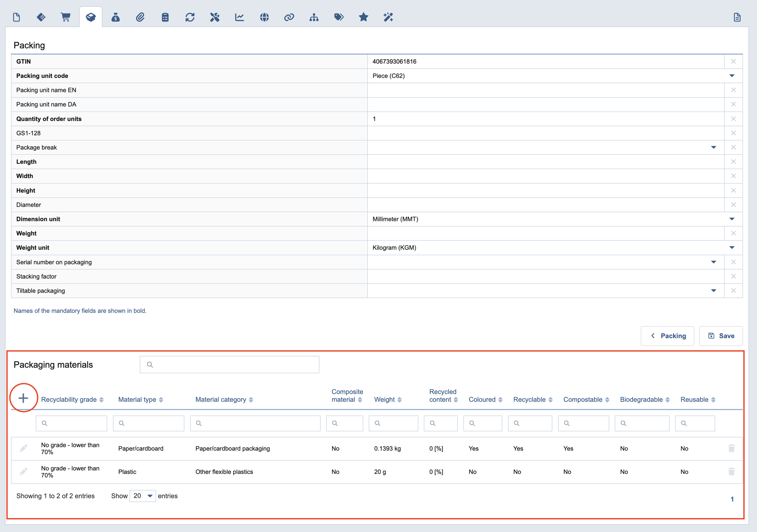Sort by Material category column
This screenshot has width=757, height=532.
(x=224, y=399)
